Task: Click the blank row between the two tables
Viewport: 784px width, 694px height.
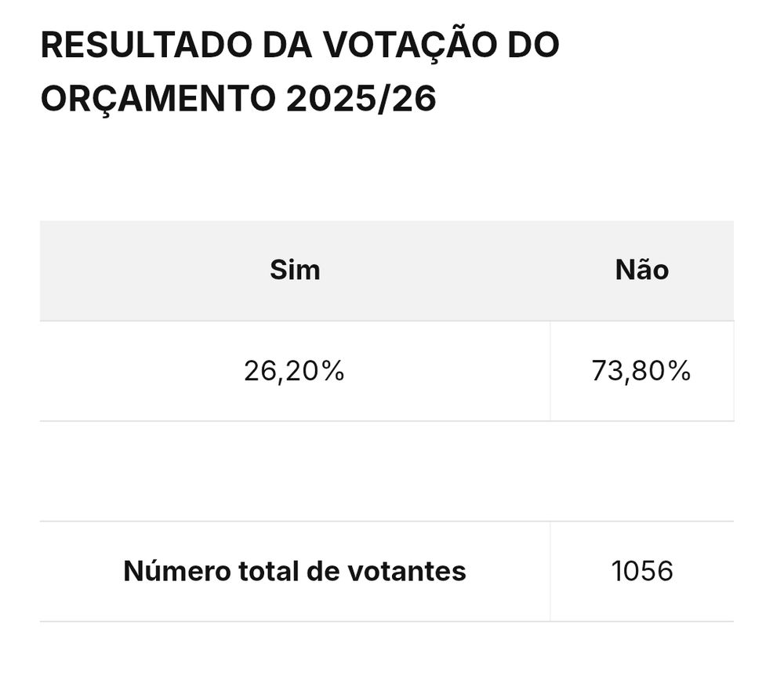Action: (x=387, y=471)
